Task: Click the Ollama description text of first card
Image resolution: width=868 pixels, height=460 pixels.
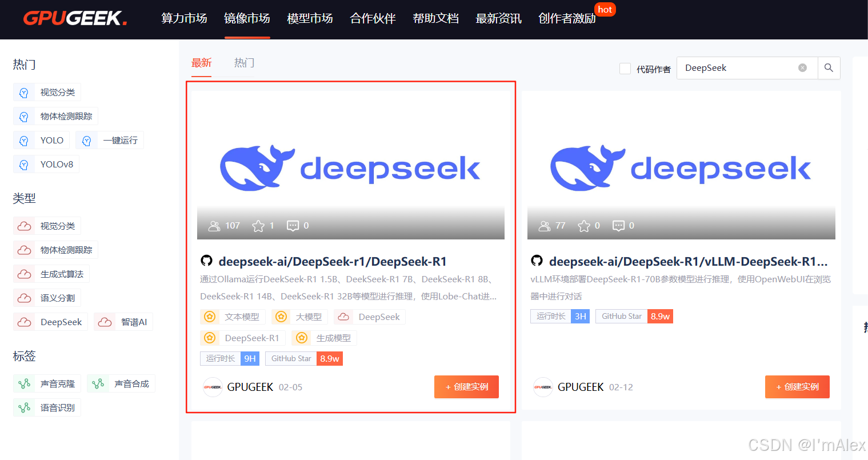Action: click(x=348, y=288)
